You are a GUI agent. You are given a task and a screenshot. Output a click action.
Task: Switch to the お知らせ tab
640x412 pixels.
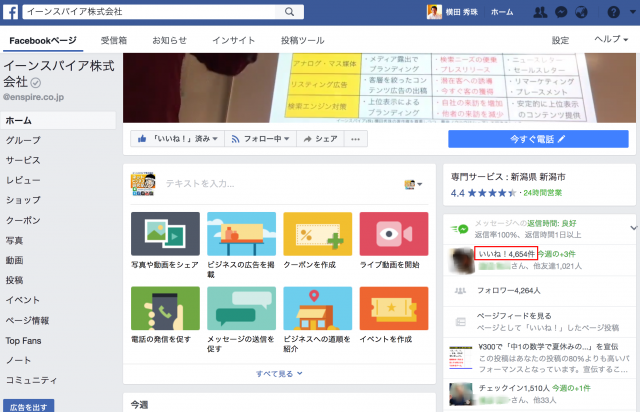click(x=169, y=40)
